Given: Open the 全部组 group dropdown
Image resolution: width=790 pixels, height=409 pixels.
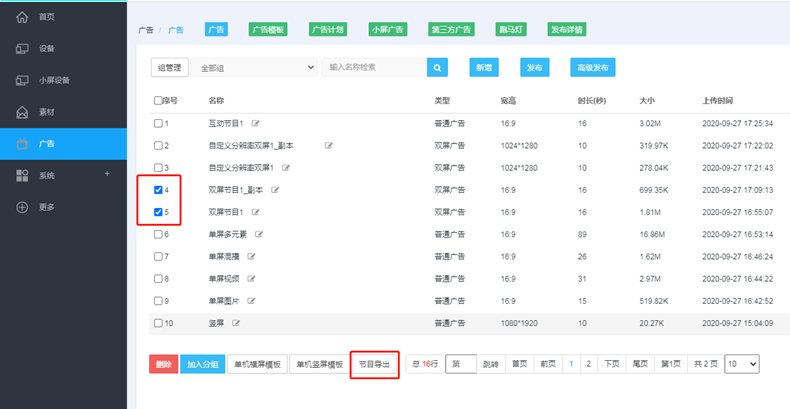Looking at the screenshot, I should [x=256, y=67].
